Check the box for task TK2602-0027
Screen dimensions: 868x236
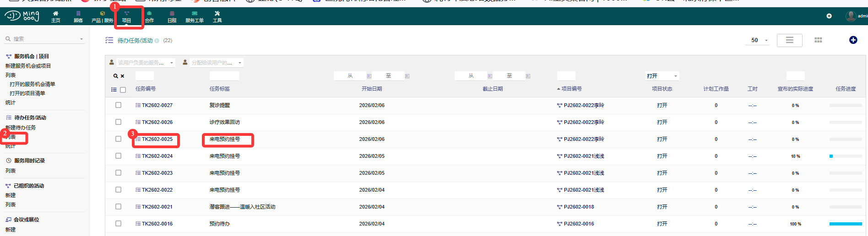click(118, 105)
